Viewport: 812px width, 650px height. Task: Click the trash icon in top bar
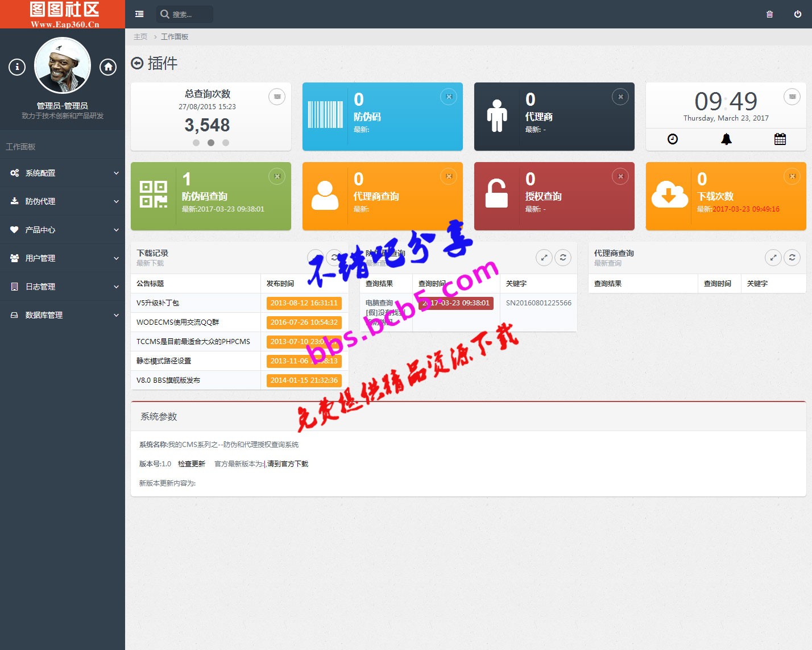tap(769, 14)
